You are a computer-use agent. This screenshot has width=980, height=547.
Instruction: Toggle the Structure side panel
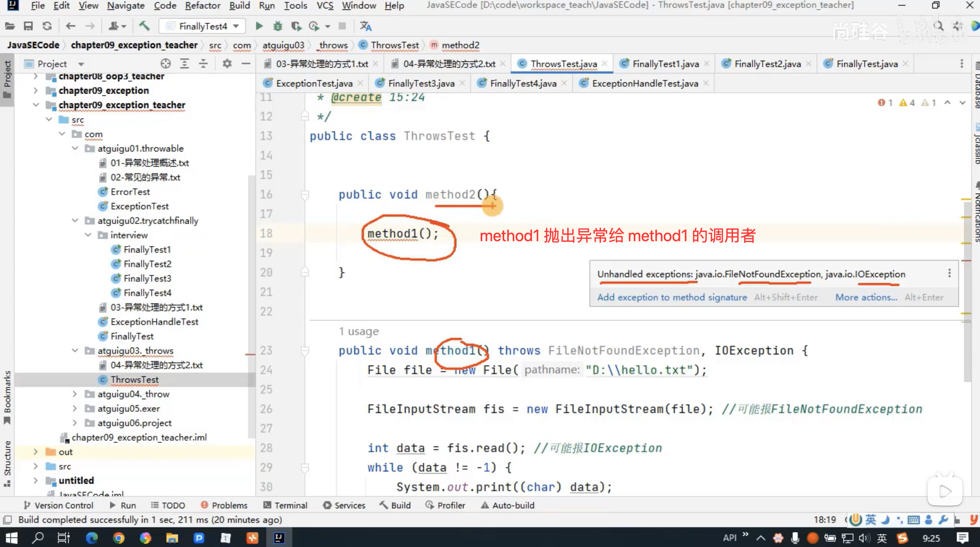point(7,463)
